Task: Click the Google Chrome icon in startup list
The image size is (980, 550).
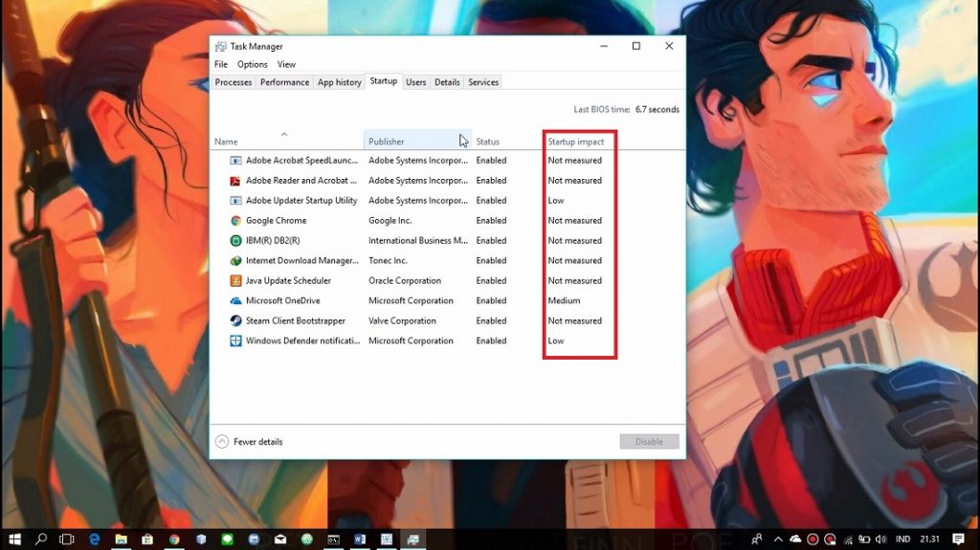Action: [235, 221]
